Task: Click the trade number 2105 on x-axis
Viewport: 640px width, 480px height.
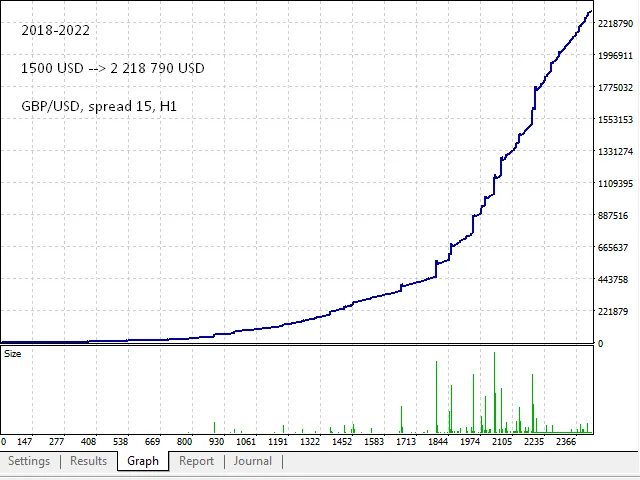Action: (502, 442)
